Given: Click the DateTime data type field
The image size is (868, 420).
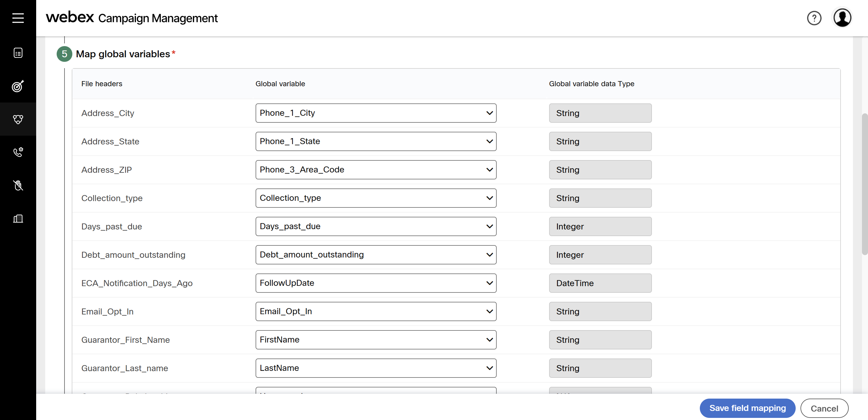Looking at the screenshot, I should [600, 283].
